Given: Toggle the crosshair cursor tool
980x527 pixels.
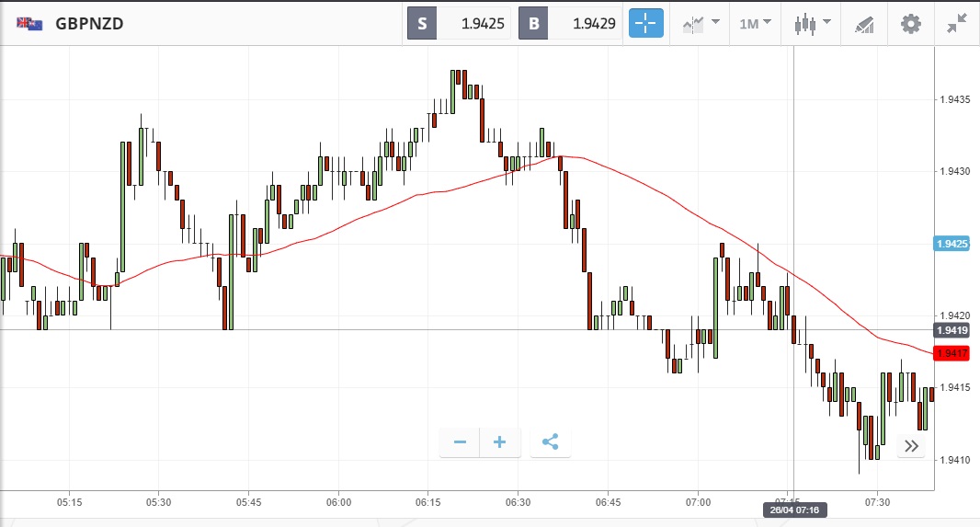Looking at the screenshot, I should click(x=645, y=23).
